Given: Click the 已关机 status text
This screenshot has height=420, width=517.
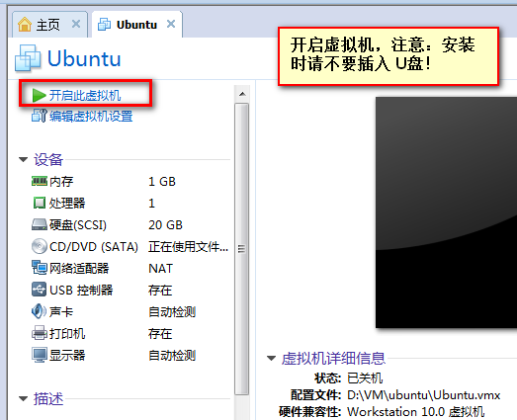Looking at the screenshot, I should [x=365, y=378].
